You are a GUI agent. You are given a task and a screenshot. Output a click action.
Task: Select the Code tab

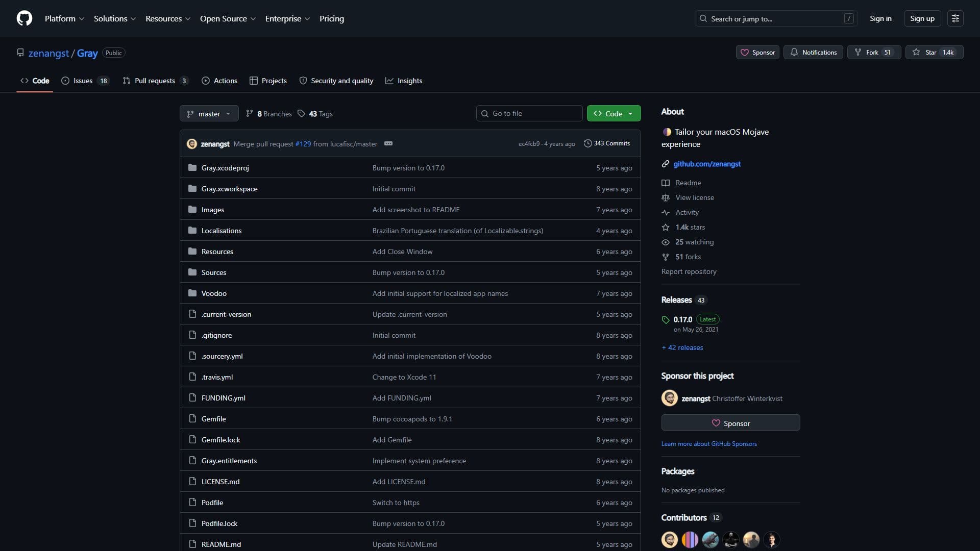click(35, 81)
